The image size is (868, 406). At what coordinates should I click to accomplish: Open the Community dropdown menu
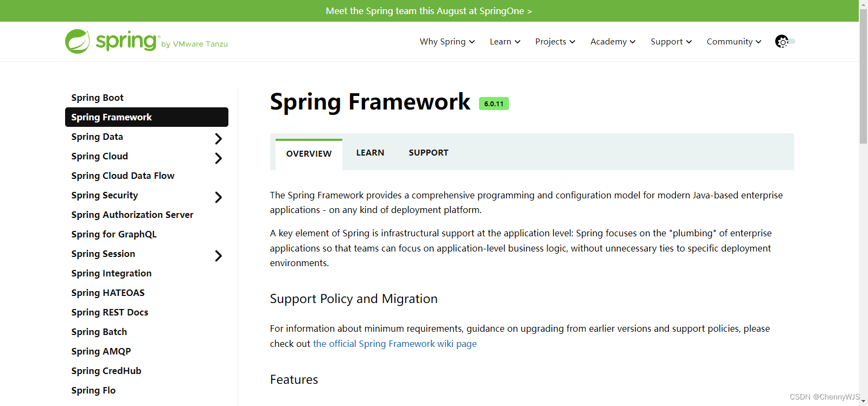(x=734, y=42)
